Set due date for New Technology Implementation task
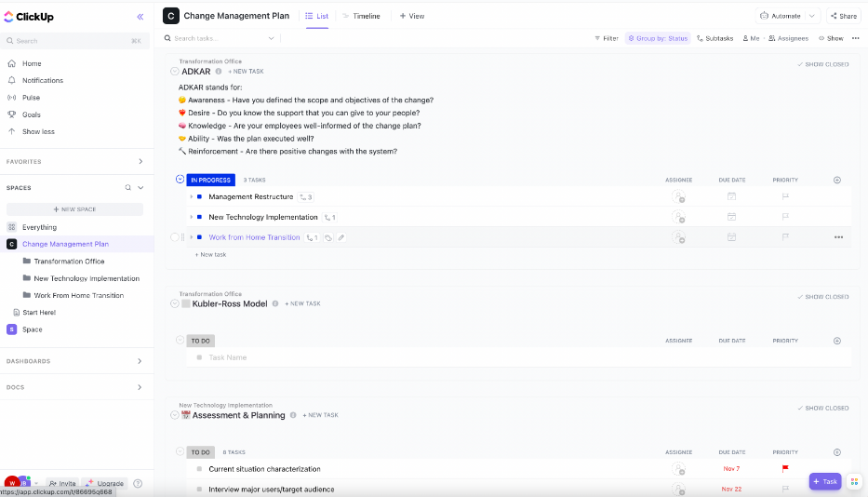The image size is (868, 497). click(x=731, y=217)
